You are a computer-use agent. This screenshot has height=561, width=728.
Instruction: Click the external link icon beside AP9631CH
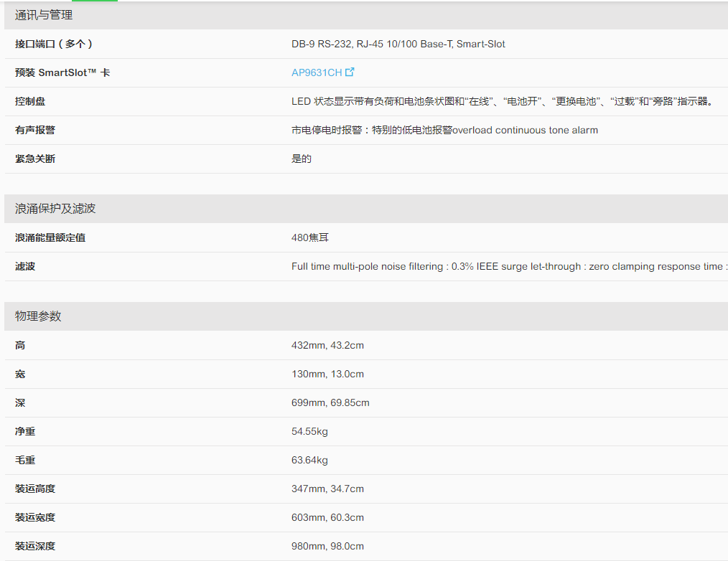(350, 72)
